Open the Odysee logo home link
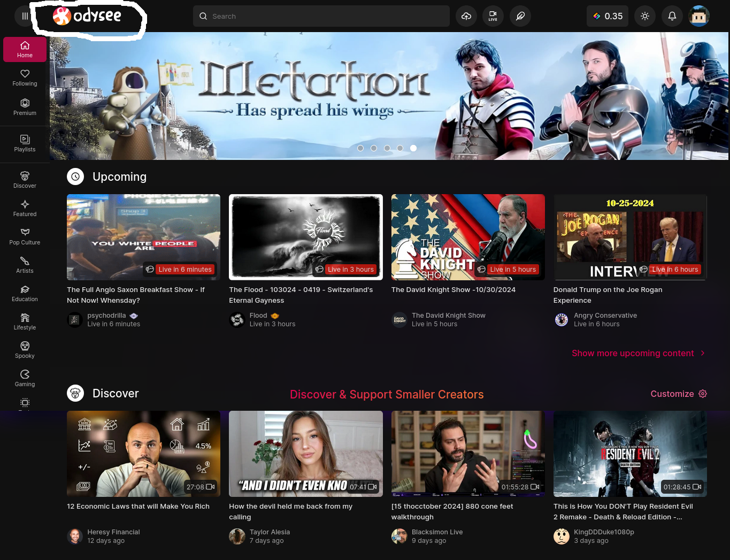Screen dimensions: 730x560 [x=87, y=16]
